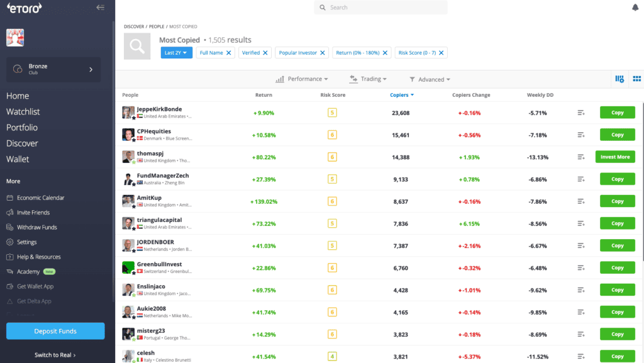Go to Portfolio in sidebar
Viewport: 644px width, 363px height.
click(22, 128)
